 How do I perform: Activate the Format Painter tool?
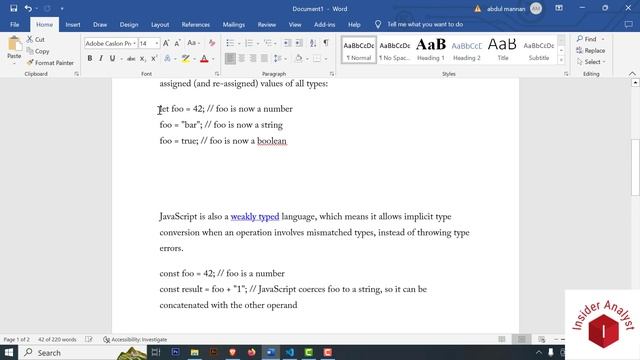[x=50, y=62]
